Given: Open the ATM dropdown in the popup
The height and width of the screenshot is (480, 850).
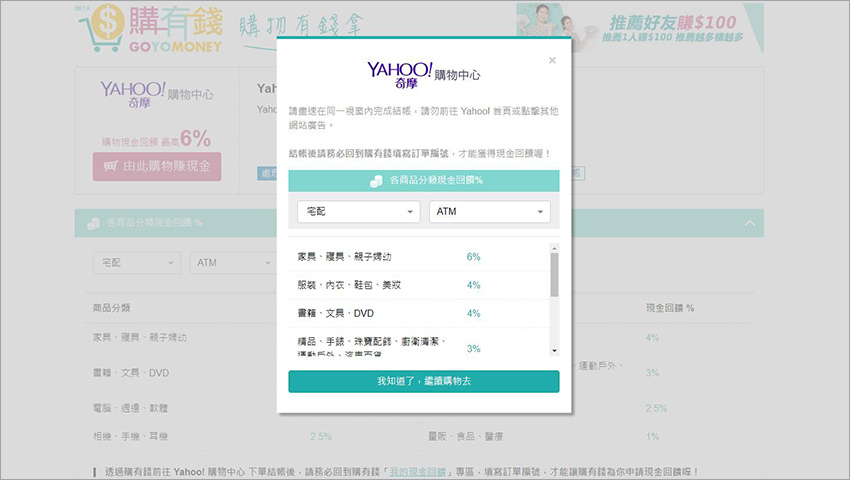Looking at the screenshot, I should tap(490, 212).
